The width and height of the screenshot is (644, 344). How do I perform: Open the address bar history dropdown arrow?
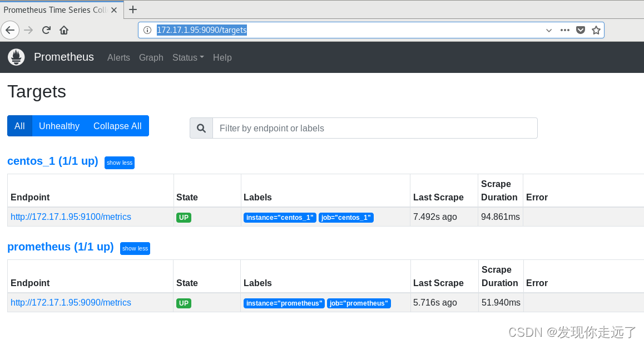click(549, 30)
